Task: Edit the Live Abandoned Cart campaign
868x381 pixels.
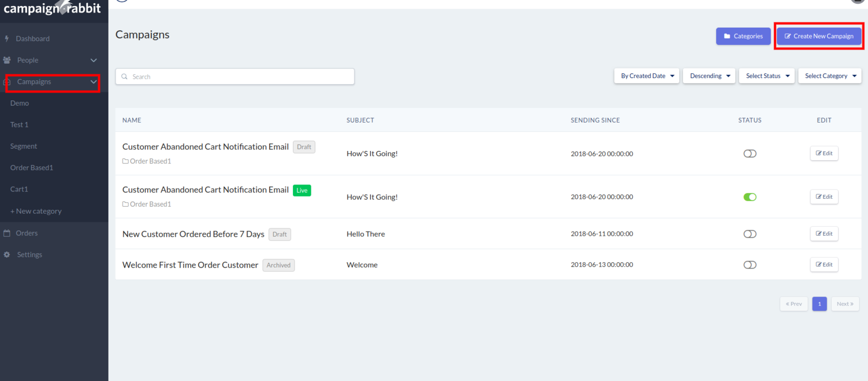Action: click(x=824, y=196)
